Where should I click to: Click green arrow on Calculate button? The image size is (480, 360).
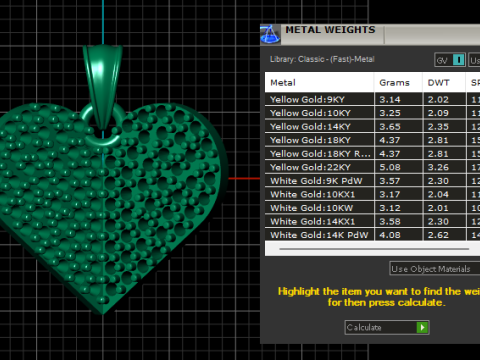click(x=422, y=327)
